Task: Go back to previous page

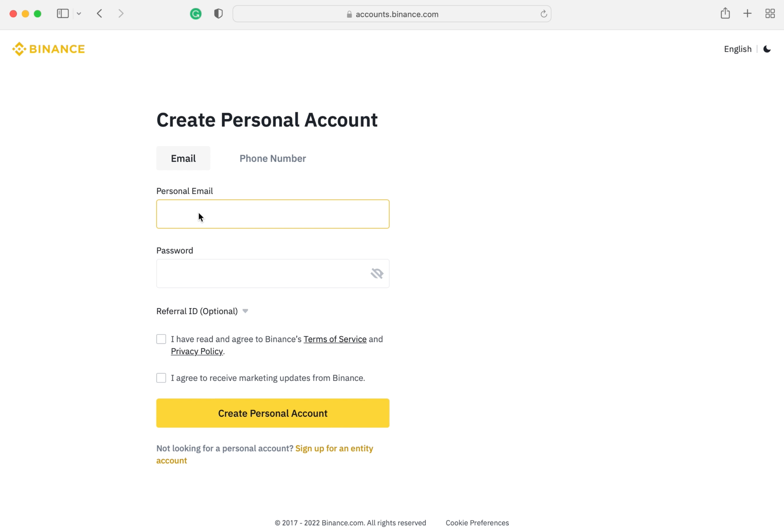Action: pyautogui.click(x=100, y=14)
